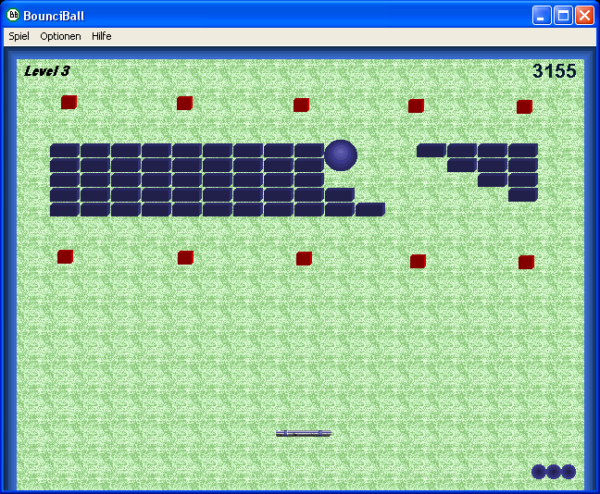Hit the middle red cube in the upper row
Image resolution: width=600 pixels, height=494 pixels.
pyautogui.click(x=301, y=105)
